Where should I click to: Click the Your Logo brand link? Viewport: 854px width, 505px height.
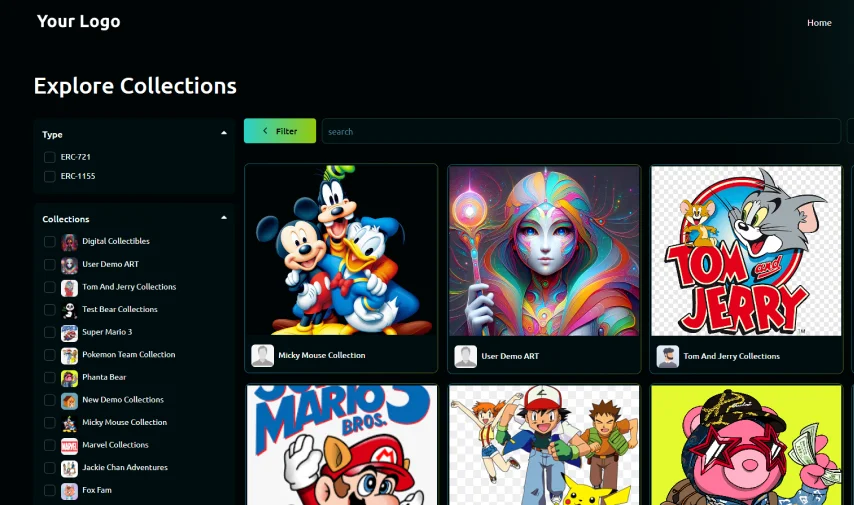(x=78, y=21)
